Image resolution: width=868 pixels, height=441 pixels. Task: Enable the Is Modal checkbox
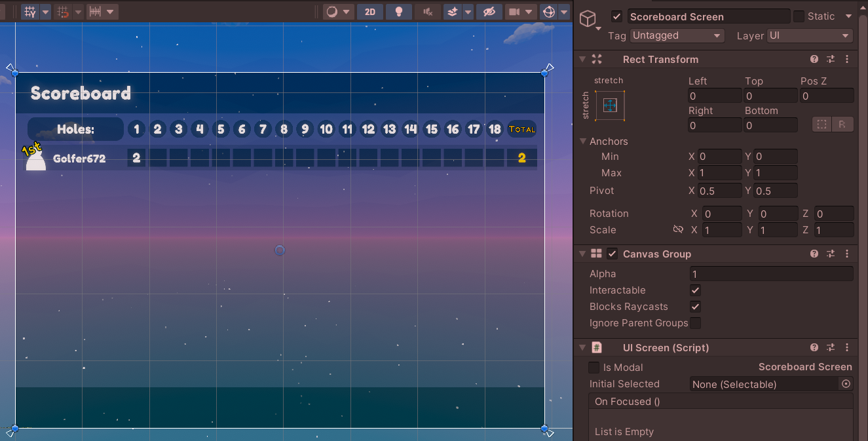[x=594, y=368]
